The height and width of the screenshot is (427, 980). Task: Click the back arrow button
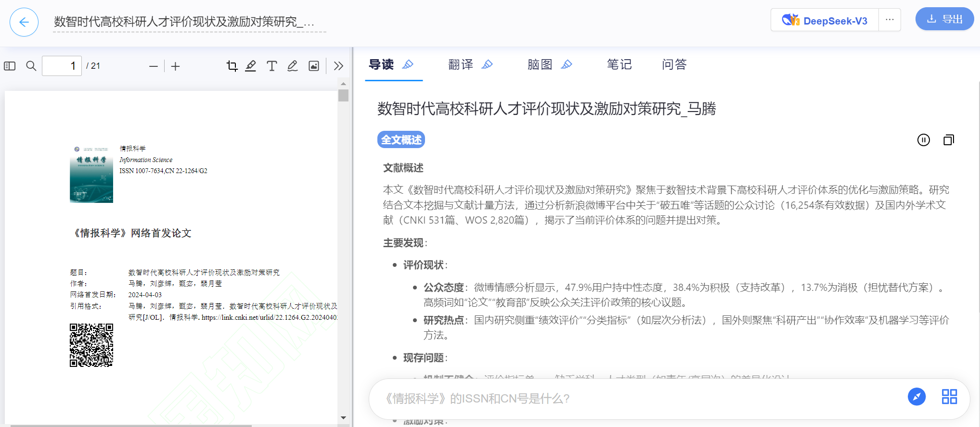pyautogui.click(x=24, y=22)
